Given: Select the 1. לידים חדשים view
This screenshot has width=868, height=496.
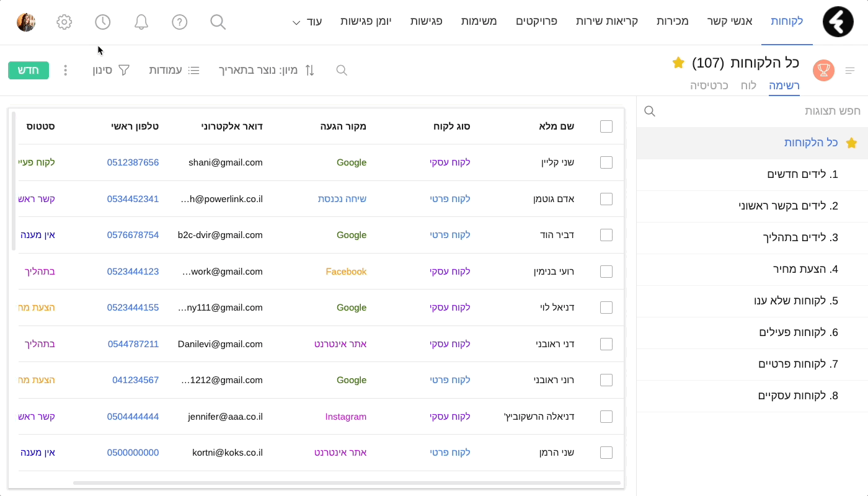Looking at the screenshot, I should coord(752,174).
